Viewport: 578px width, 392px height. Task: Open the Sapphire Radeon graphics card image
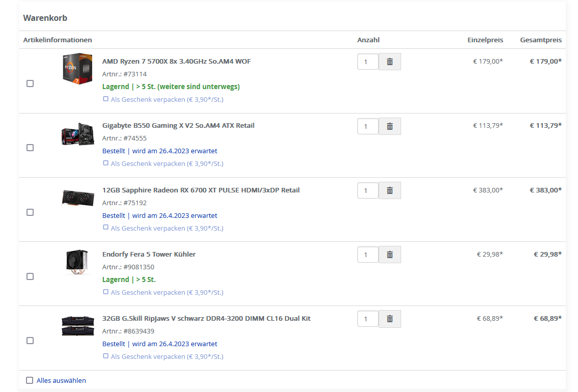[x=77, y=198]
